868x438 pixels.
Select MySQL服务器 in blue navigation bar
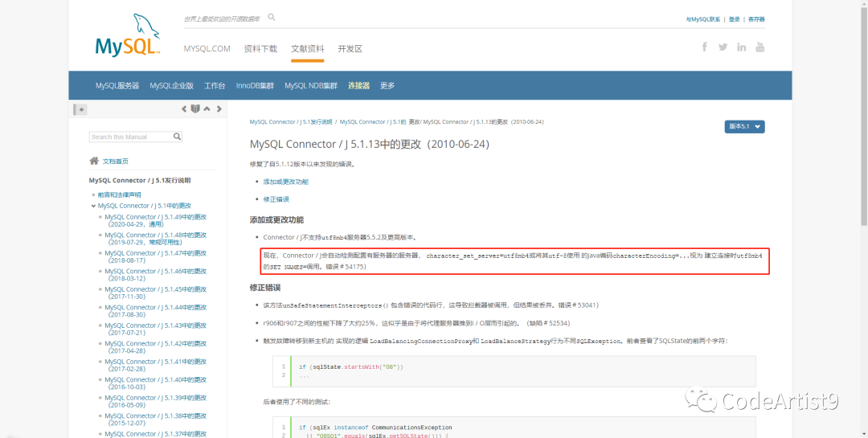[x=117, y=86]
